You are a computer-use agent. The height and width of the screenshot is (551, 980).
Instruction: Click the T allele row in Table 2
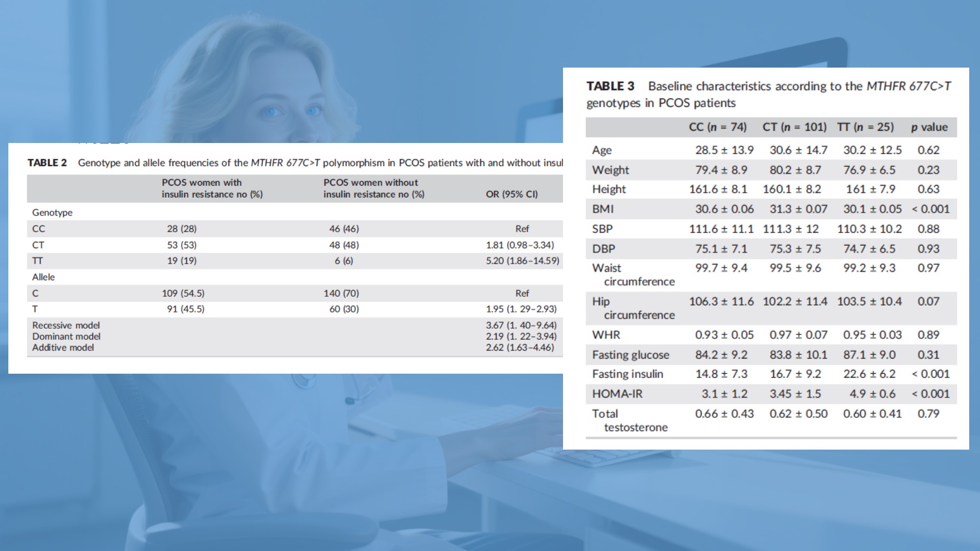35,309
